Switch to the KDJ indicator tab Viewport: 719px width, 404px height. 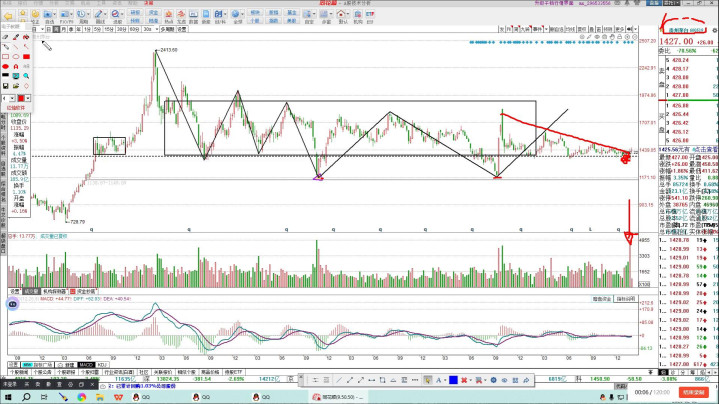point(101,366)
